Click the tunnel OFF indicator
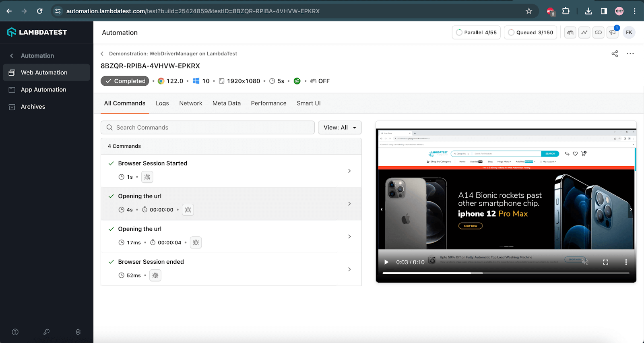 click(320, 81)
